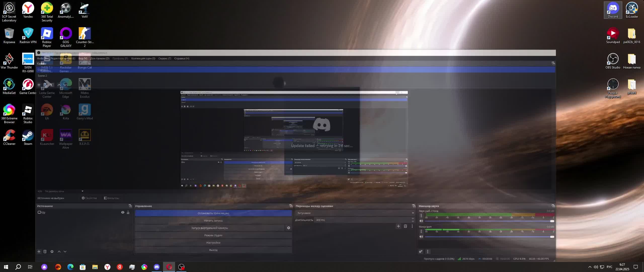Delete selected source with trash icon
The height and width of the screenshot is (272, 644).
(x=45, y=252)
